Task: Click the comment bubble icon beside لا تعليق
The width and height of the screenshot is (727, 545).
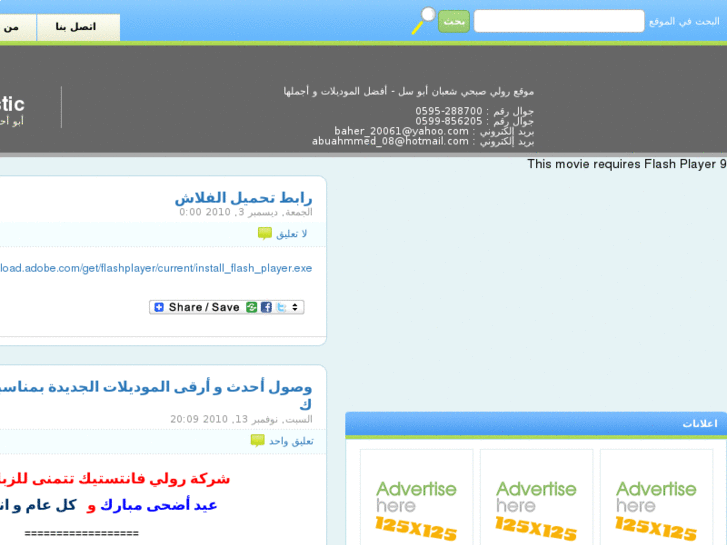Action: point(265,233)
